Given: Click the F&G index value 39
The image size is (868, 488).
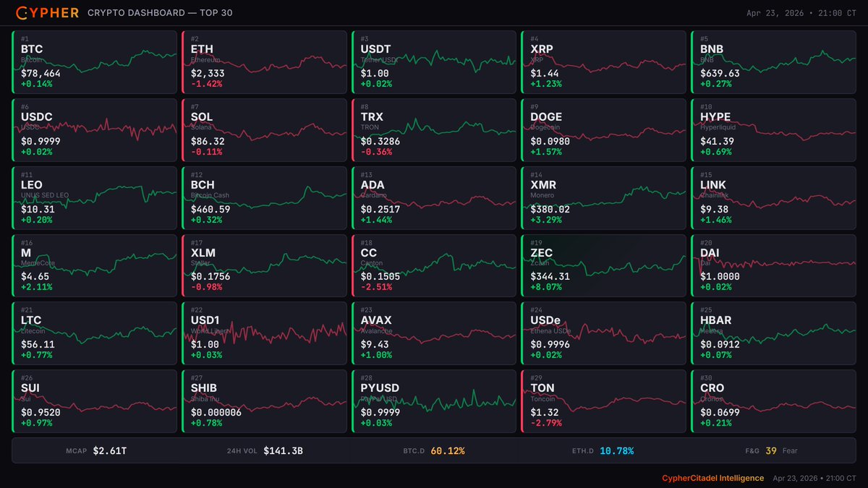Looking at the screenshot, I should tap(771, 451).
